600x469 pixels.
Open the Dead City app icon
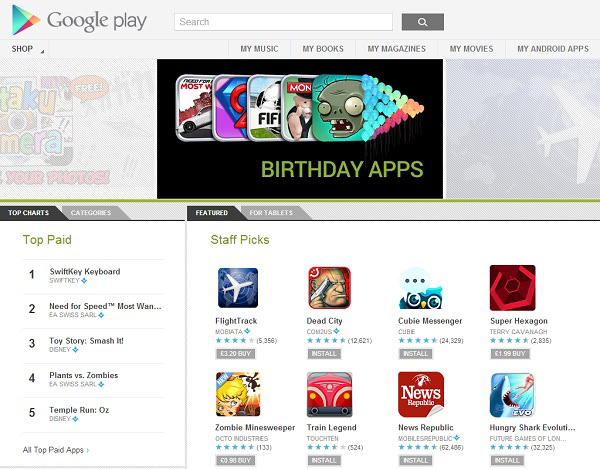[329, 288]
